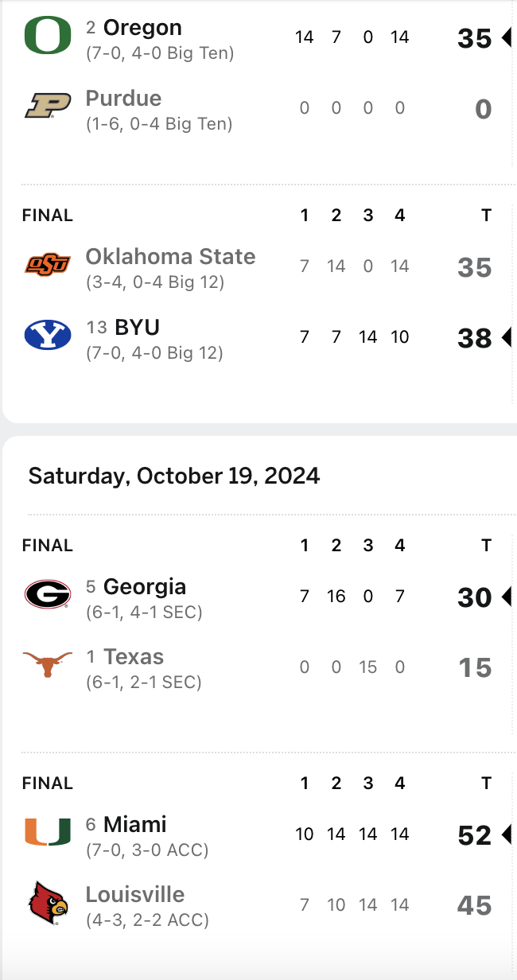Click the Saturday, October 19, 2024 heading
The image size is (517, 980).
coord(174,476)
